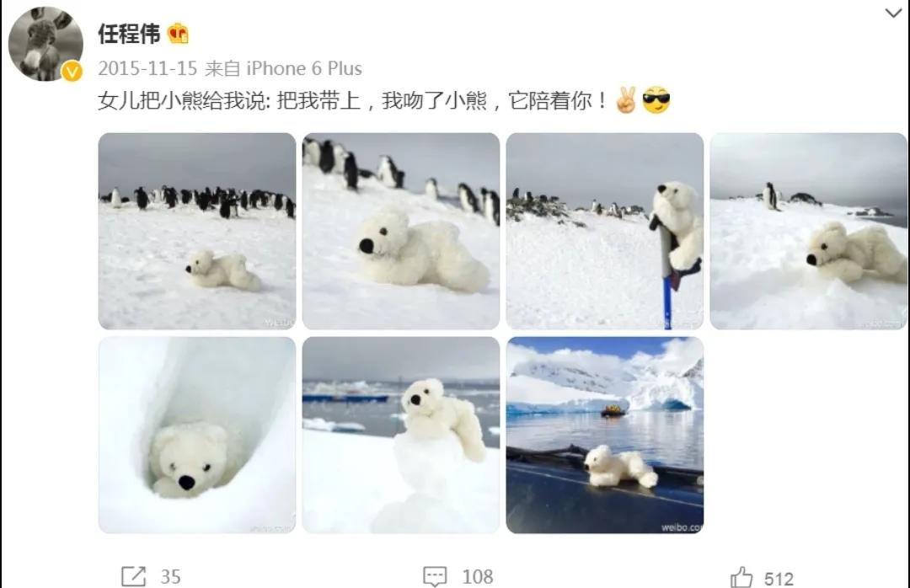The width and height of the screenshot is (910, 588).
Task: Open the comments speech bubble icon
Action: click(435, 576)
